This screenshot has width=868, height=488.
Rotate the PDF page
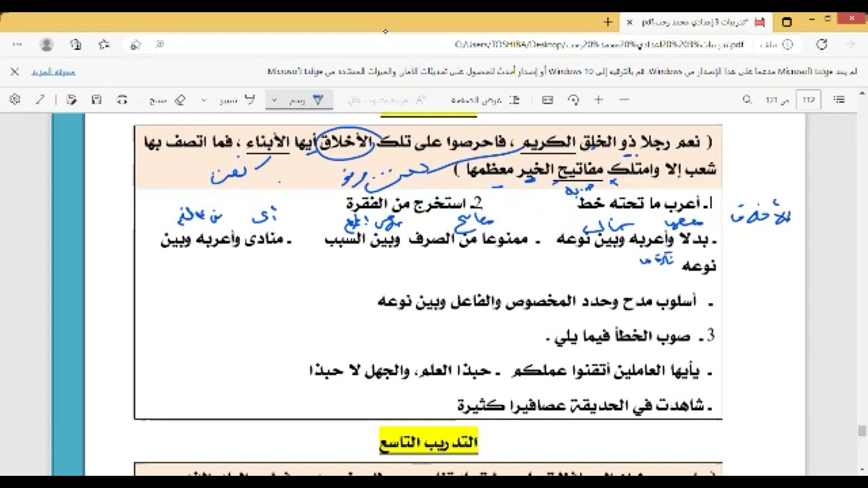(x=574, y=100)
